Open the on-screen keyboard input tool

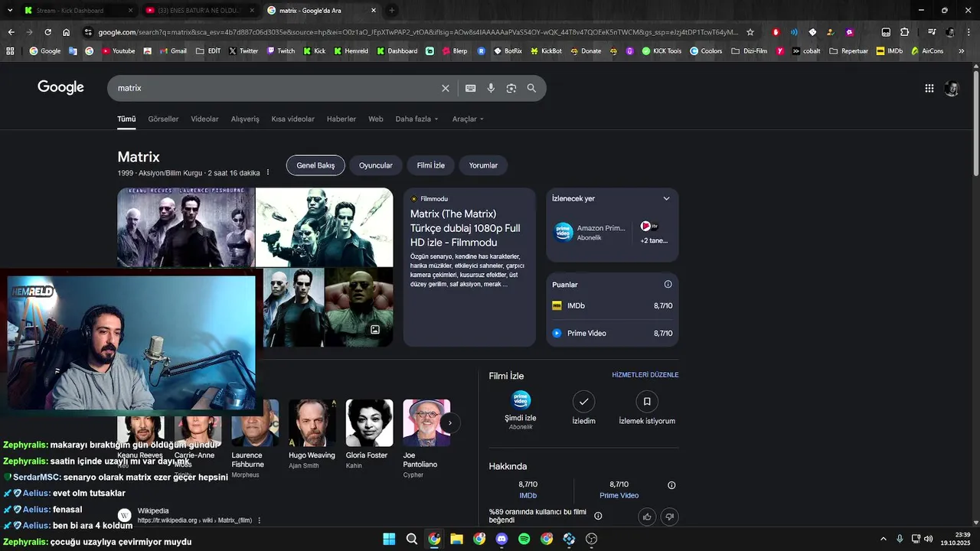[x=471, y=88]
